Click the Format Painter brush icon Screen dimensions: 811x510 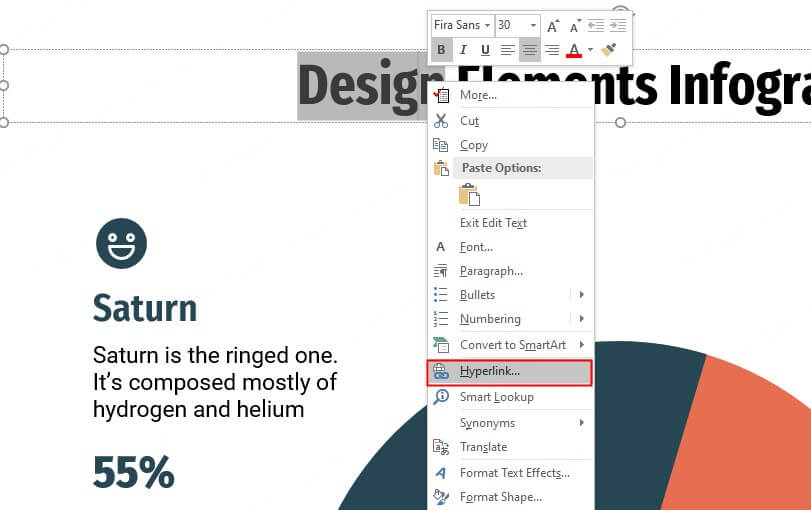coord(608,50)
